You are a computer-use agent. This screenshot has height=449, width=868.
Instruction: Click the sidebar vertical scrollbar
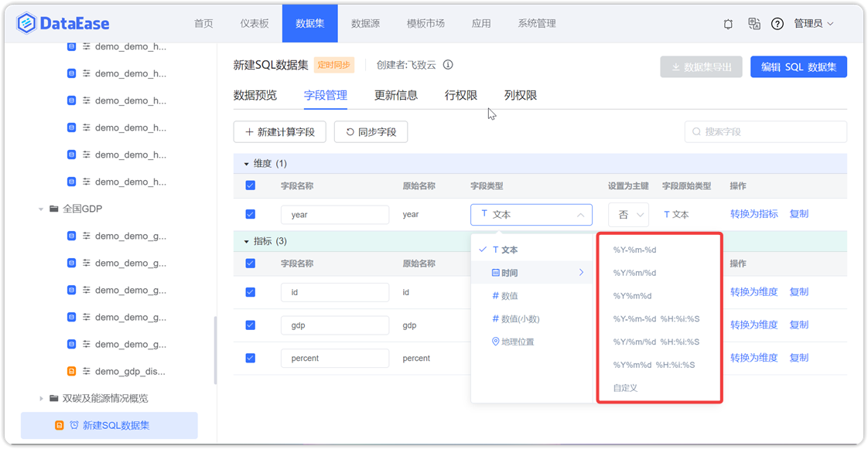(215, 351)
